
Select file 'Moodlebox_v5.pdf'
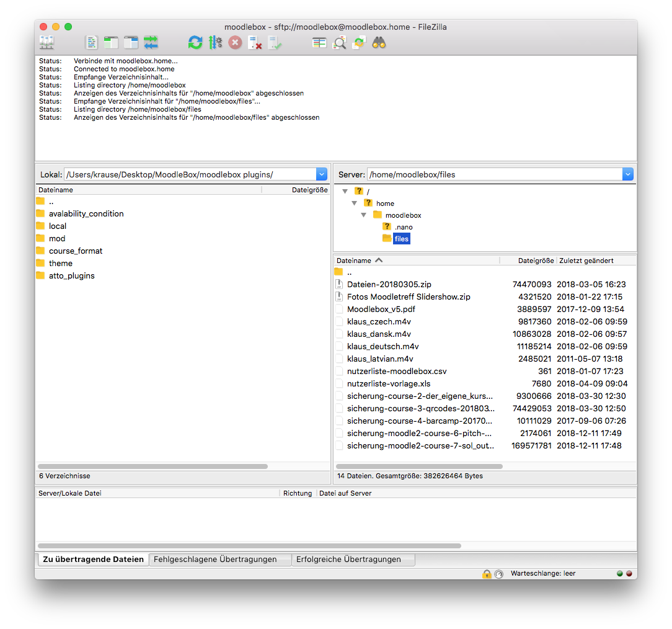tap(485, 309)
